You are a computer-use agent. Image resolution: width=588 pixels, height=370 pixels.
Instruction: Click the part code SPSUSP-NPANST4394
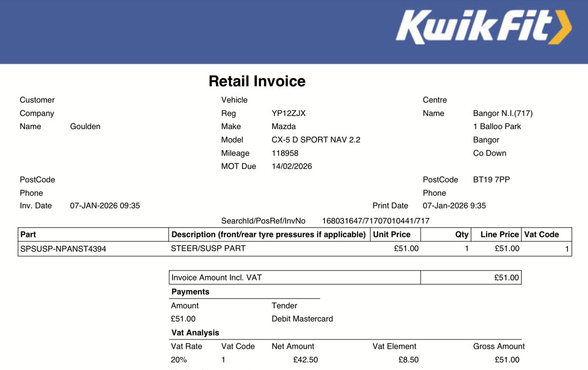point(63,249)
